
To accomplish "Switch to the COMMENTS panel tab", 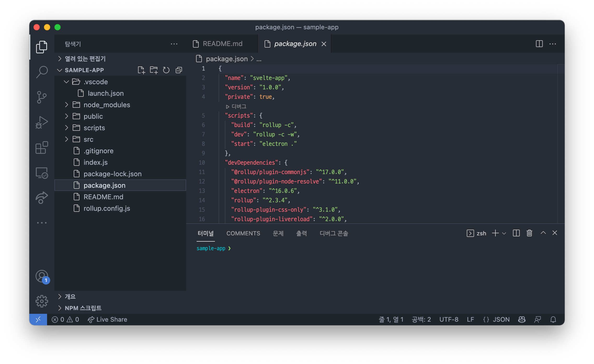I will (243, 233).
